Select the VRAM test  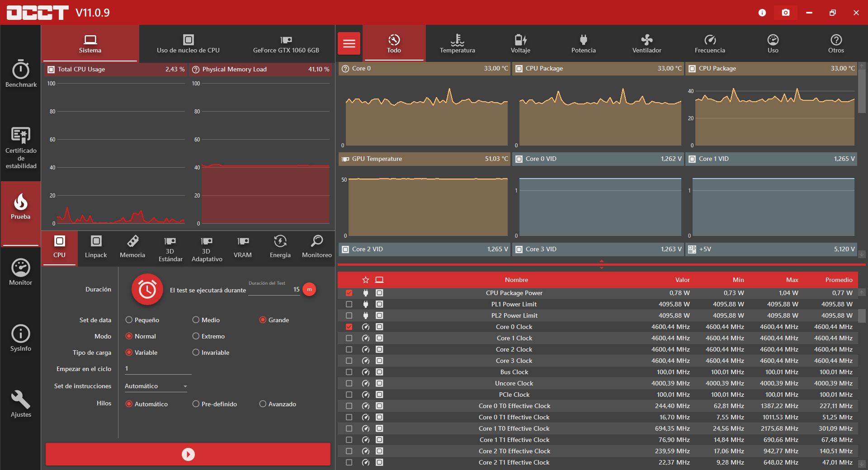(x=243, y=248)
